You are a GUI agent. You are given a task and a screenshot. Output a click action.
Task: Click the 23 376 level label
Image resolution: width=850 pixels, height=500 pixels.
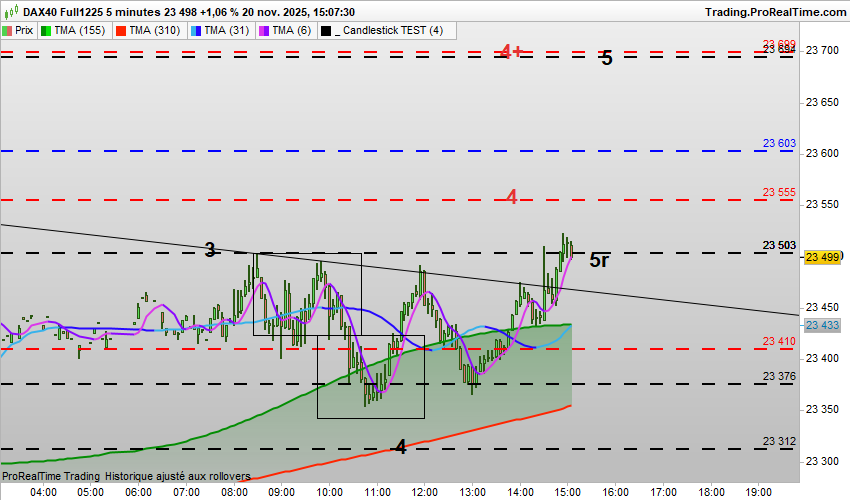[x=779, y=376]
